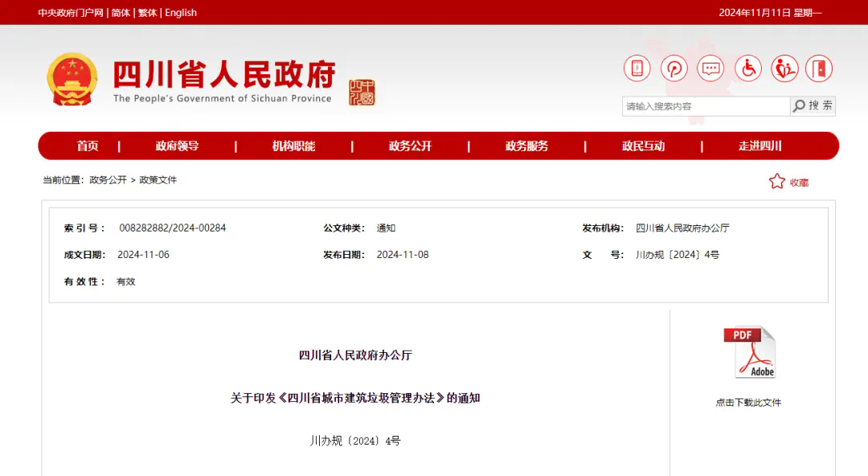Open the 首页 home menu
Viewport: 868px width, 476px height.
[88, 146]
